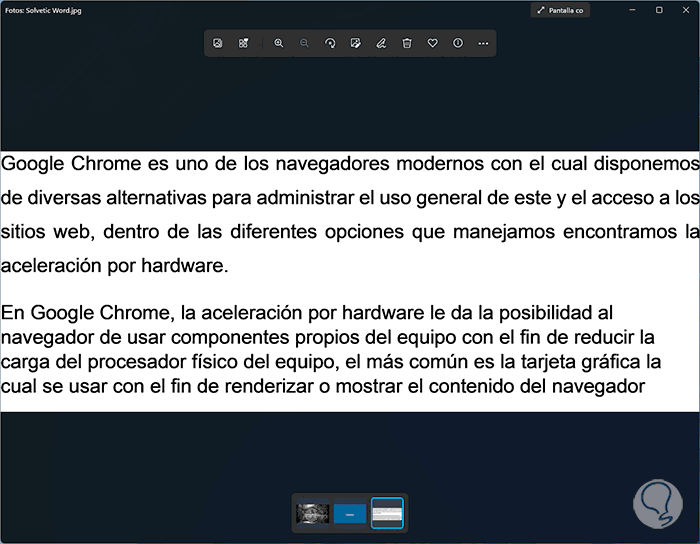Minimize the Fotos window
This screenshot has width=700, height=544.
pyautogui.click(x=632, y=10)
